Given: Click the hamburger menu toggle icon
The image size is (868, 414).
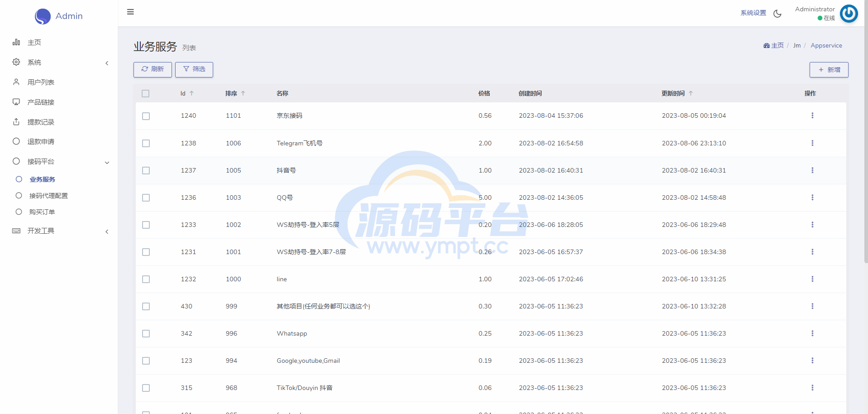Looking at the screenshot, I should coord(130,12).
